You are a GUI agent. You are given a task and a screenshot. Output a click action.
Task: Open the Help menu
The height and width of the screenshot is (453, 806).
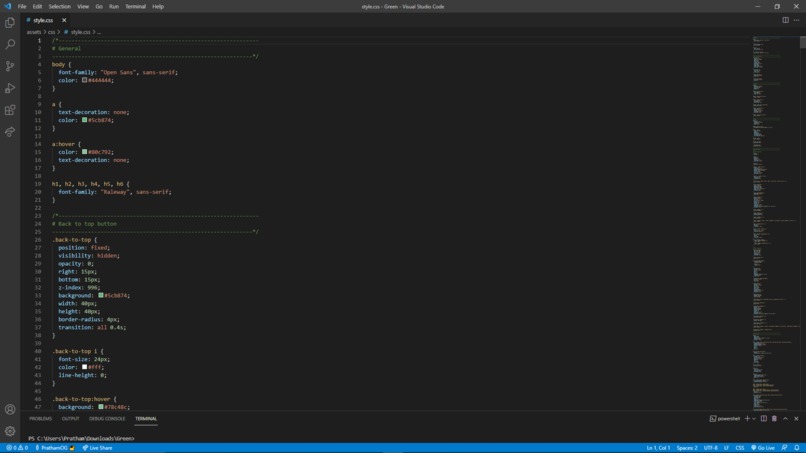click(158, 7)
